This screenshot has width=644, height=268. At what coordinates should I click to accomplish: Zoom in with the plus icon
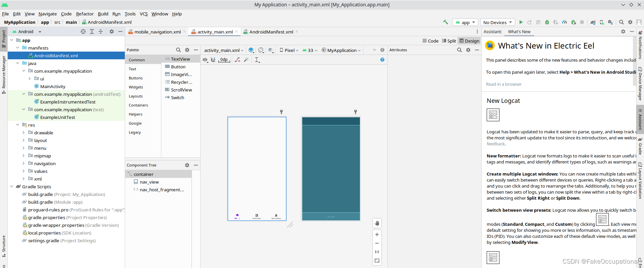coord(377,234)
